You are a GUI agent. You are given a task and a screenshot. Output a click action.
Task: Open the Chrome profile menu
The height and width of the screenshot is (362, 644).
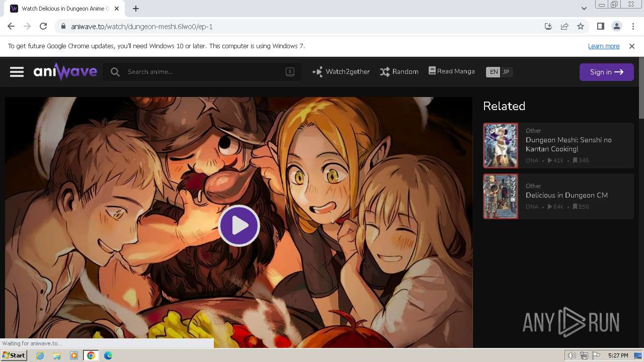pos(616,26)
